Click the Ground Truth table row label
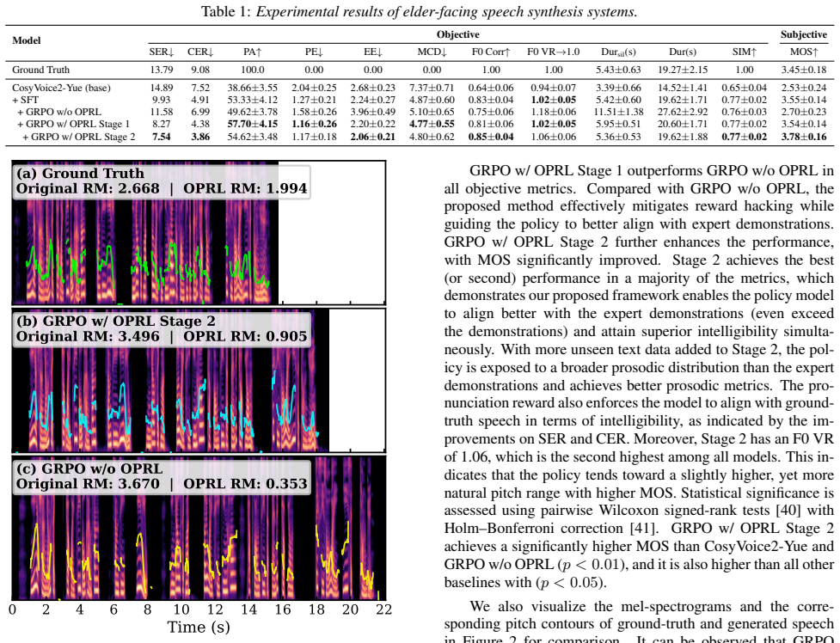 [40, 70]
